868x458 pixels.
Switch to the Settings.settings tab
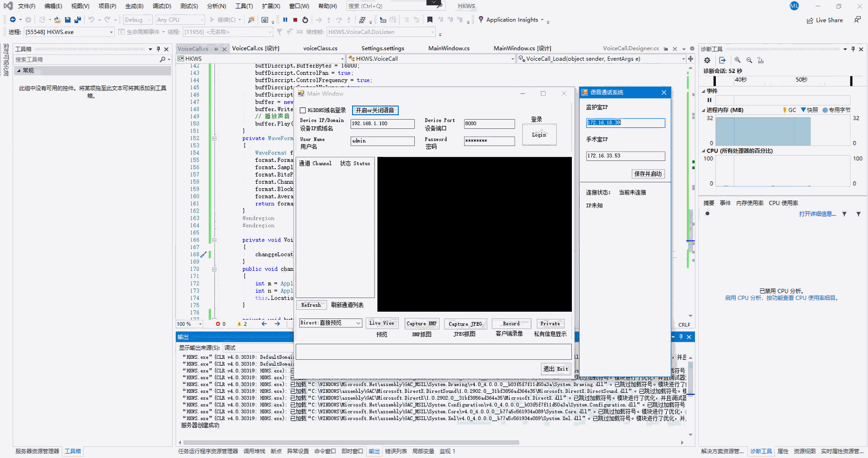[x=383, y=48]
